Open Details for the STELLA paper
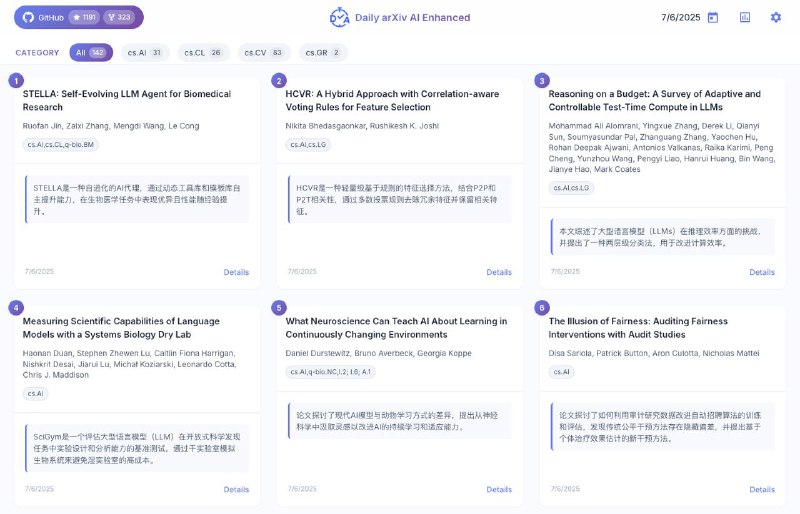 236,272
